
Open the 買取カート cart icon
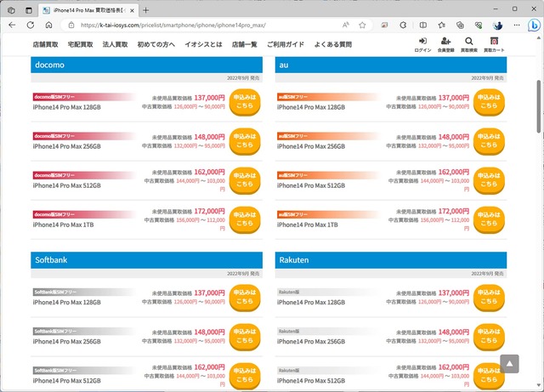pos(494,45)
